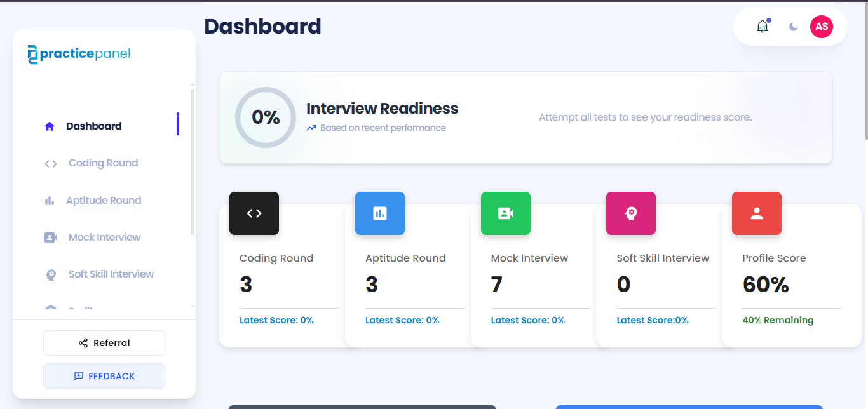Click the 0% Interview Readiness progress ring
This screenshot has height=409, width=868.
point(265,117)
